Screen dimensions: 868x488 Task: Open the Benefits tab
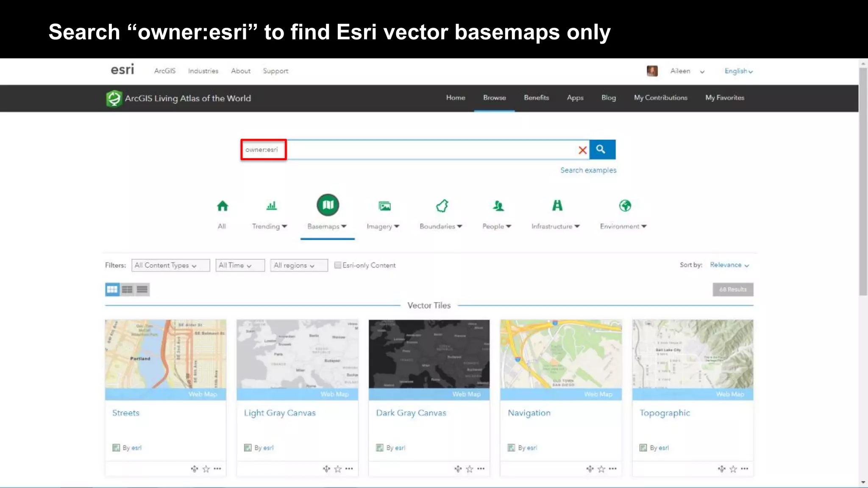point(536,97)
